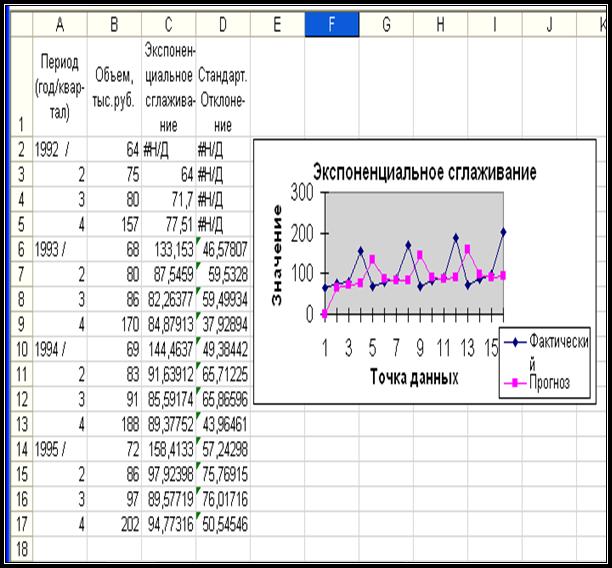Screen dimensions: 612x568
Task: Select row 14 header
Action: 21,449
